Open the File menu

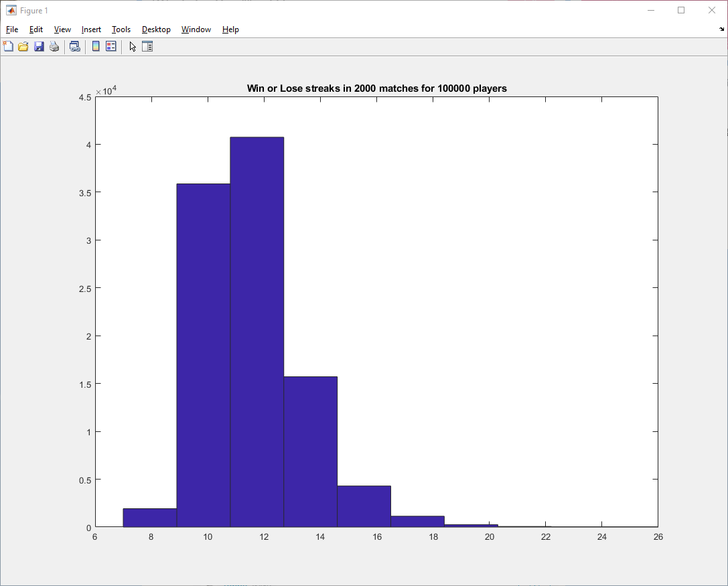(x=12, y=29)
